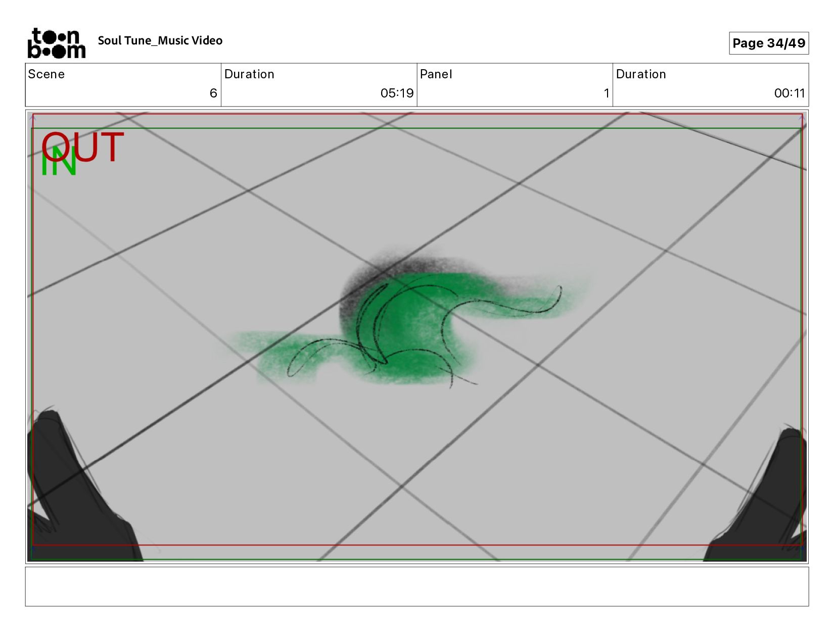Click the Toon Boom logo

point(56,43)
